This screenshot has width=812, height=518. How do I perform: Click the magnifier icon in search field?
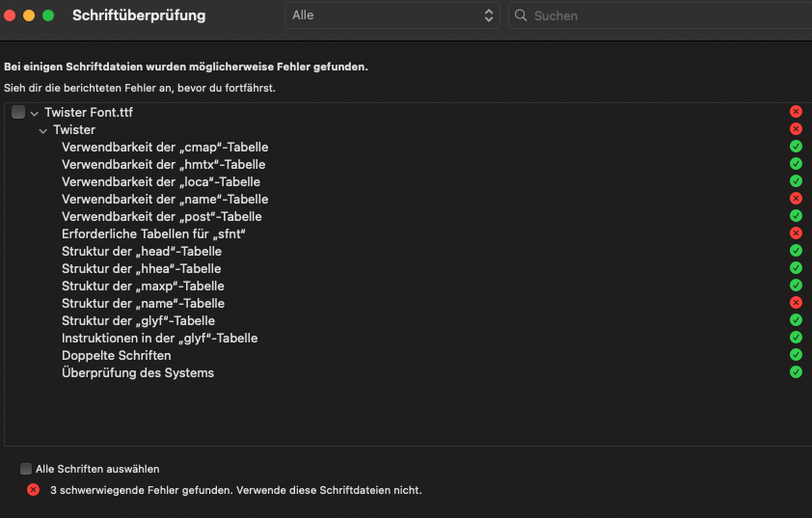522,15
